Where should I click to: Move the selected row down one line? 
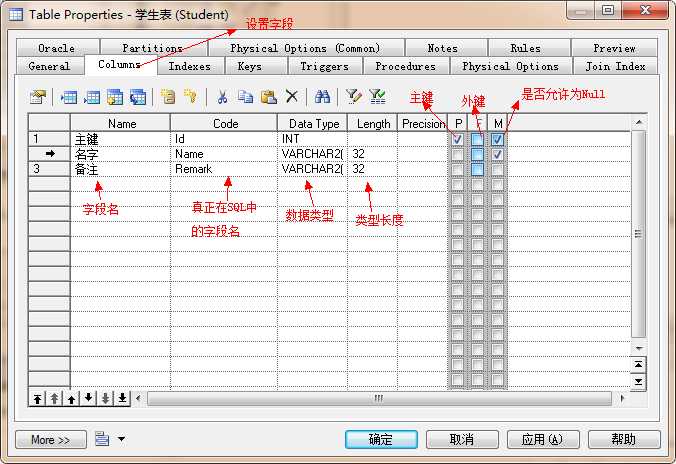tap(88, 398)
